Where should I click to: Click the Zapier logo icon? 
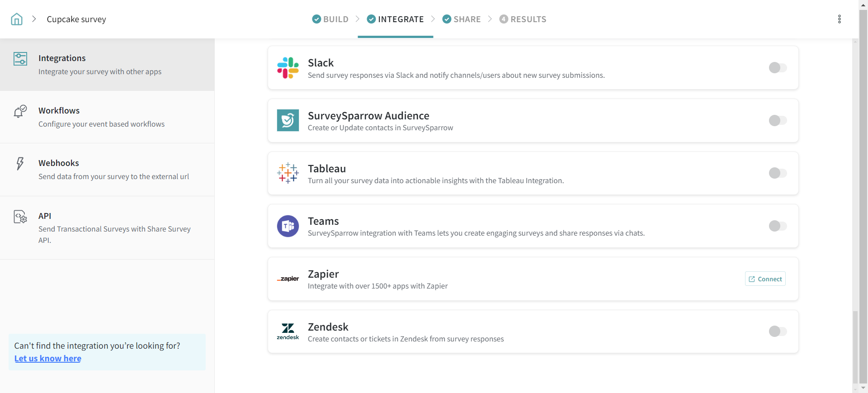288,279
